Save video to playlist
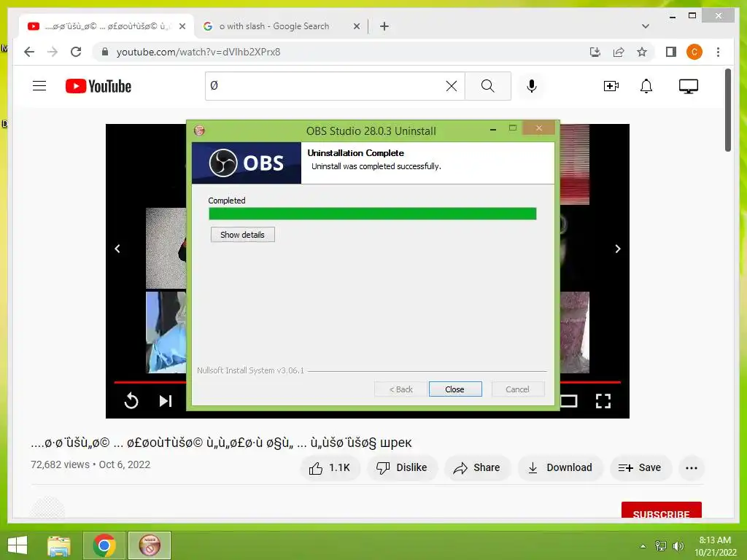 (640, 467)
